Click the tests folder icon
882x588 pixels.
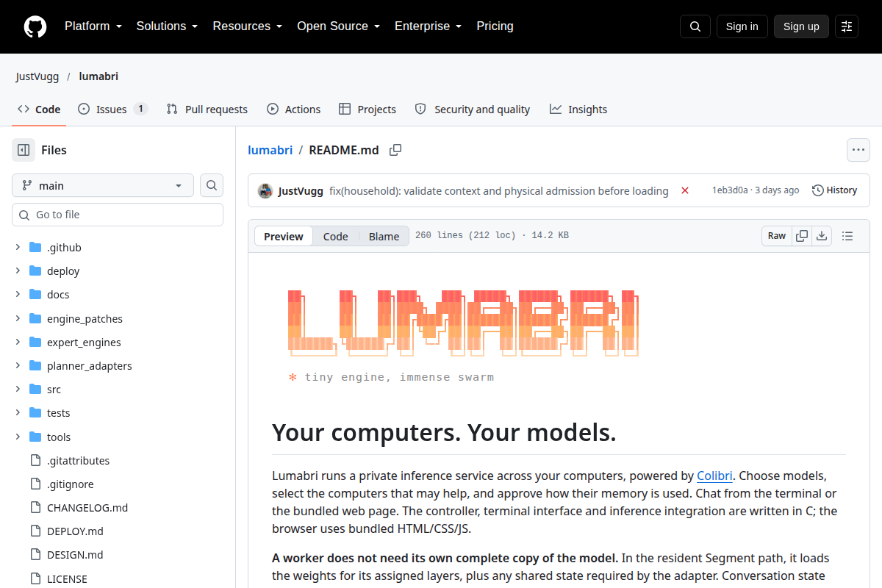(35, 413)
